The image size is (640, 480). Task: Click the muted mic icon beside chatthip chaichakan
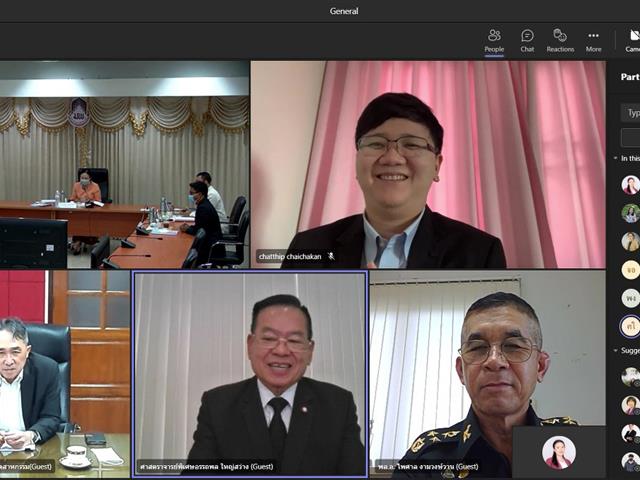[x=331, y=256]
